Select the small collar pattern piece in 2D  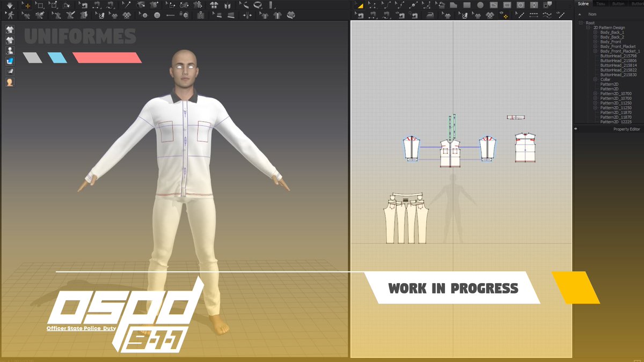point(516,117)
